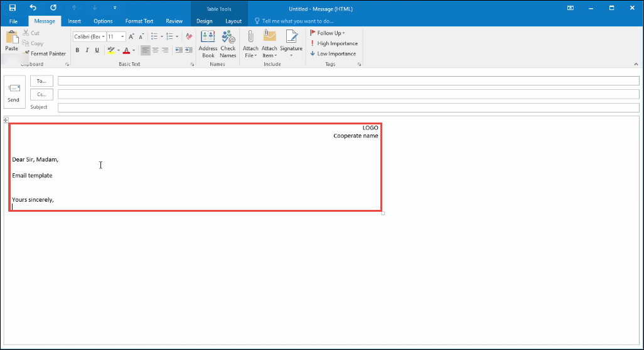The height and width of the screenshot is (350, 644).
Task: Switch to the Options tab
Action: [x=103, y=21]
